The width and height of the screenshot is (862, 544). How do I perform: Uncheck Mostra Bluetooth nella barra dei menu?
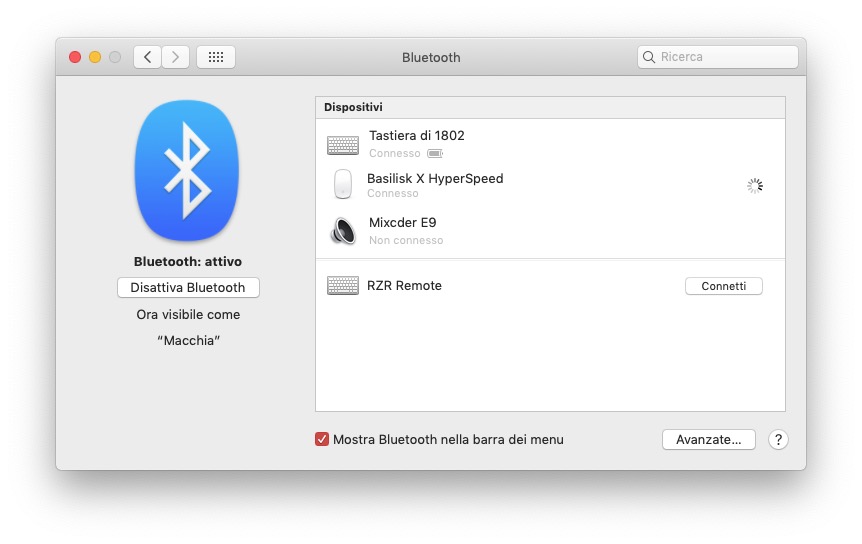(322, 439)
